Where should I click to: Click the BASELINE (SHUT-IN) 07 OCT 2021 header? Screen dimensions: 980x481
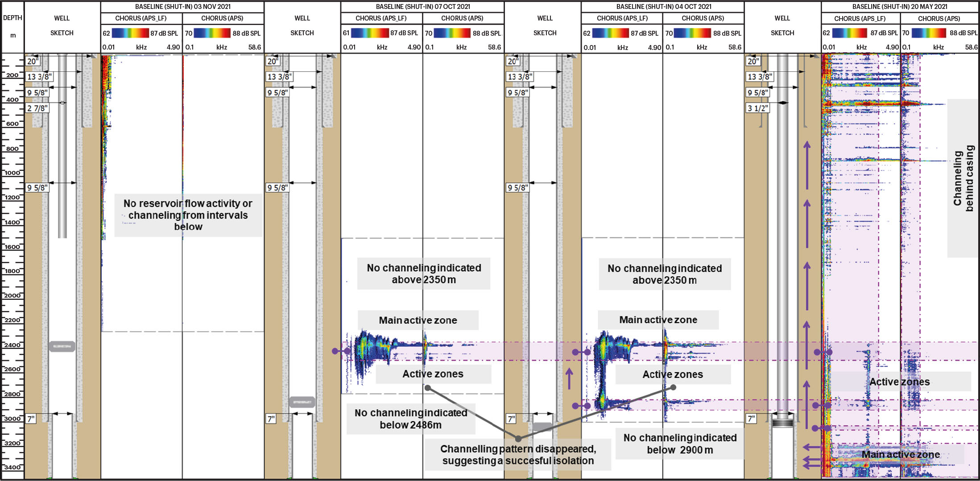[x=422, y=7]
